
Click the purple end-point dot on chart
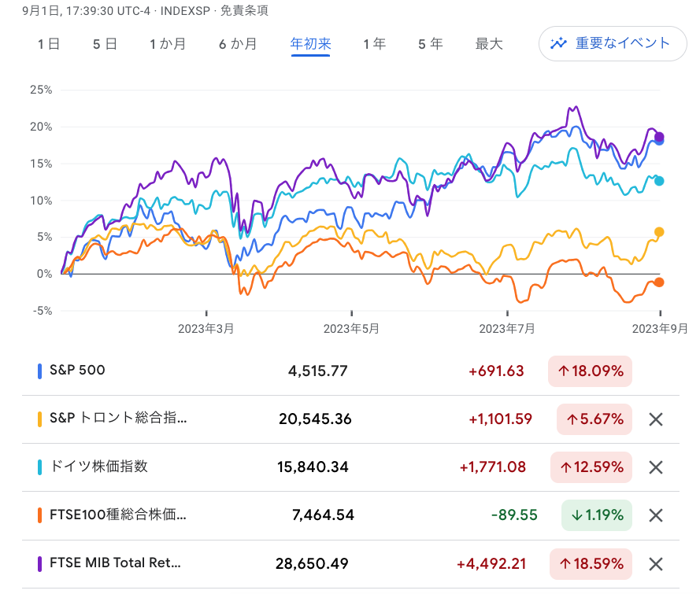tap(659, 137)
